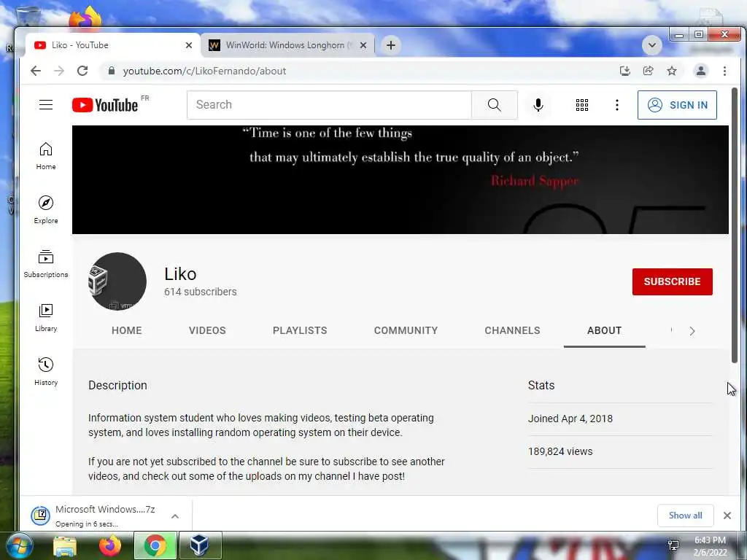Reload the page
This screenshot has height=560, width=747.
point(82,71)
